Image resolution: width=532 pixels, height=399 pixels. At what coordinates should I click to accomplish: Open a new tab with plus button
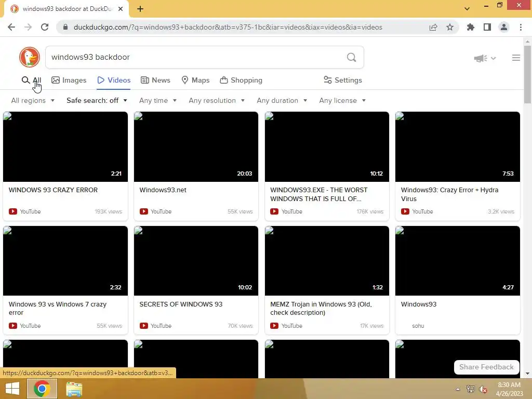140,9
